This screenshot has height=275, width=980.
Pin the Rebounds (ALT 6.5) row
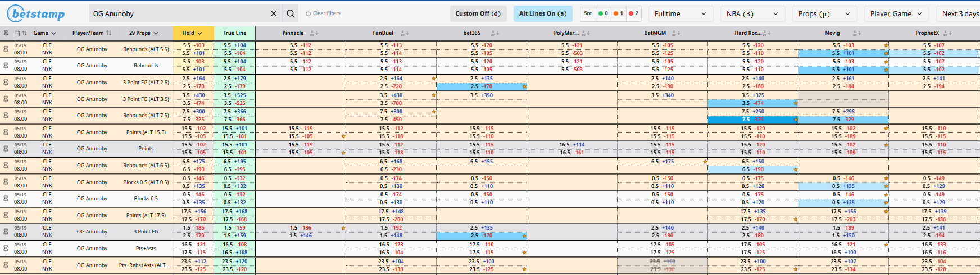(x=6, y=166)
